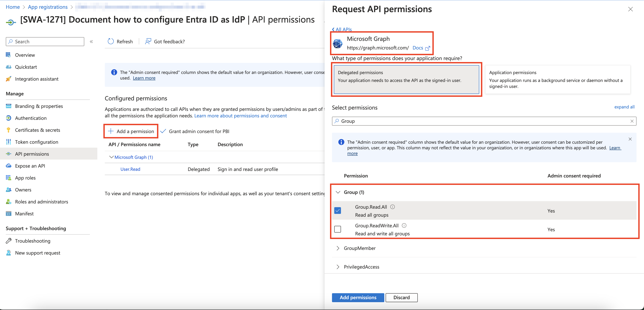Viewport: 644px width, 310px height.
Task: Click the sidebar Search box
Action: [x=45, y=41]
